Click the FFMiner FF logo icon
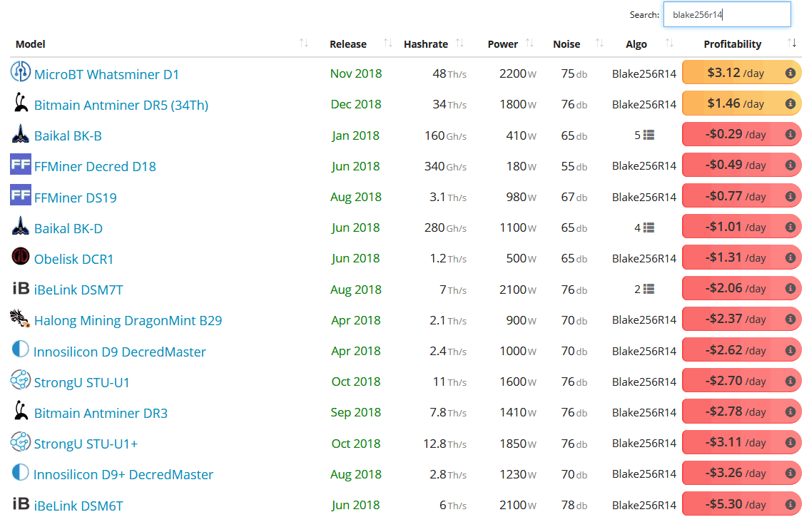Screen dimensions: 809x532 (x=20, y=165)
